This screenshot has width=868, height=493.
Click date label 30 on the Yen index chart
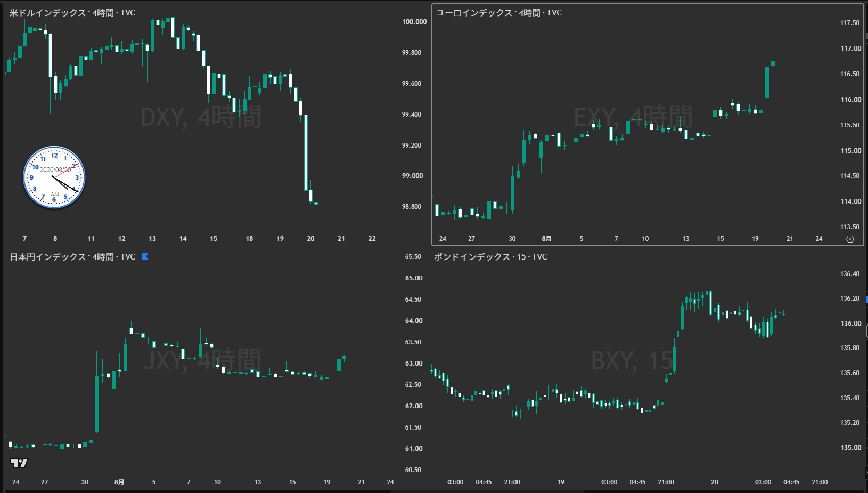85,482
